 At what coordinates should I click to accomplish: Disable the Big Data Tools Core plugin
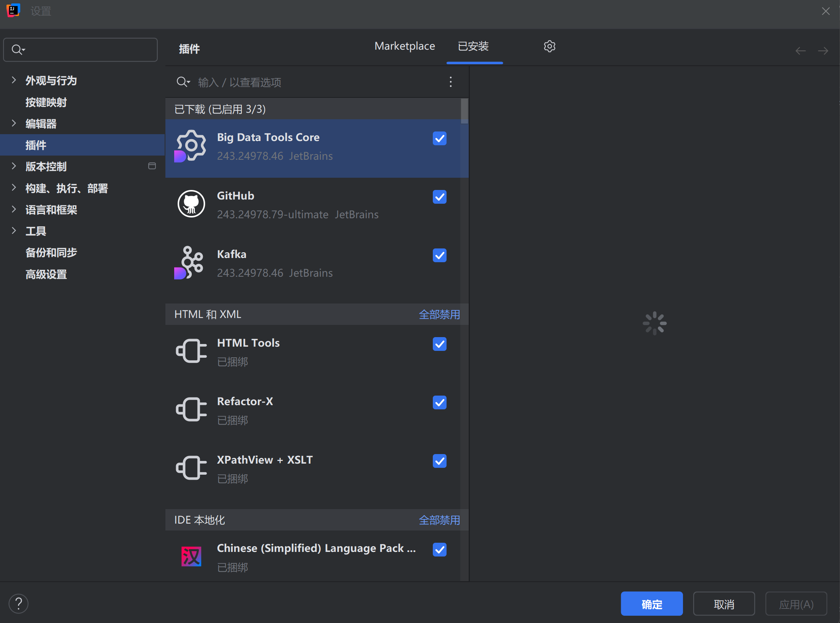point(440,138)
